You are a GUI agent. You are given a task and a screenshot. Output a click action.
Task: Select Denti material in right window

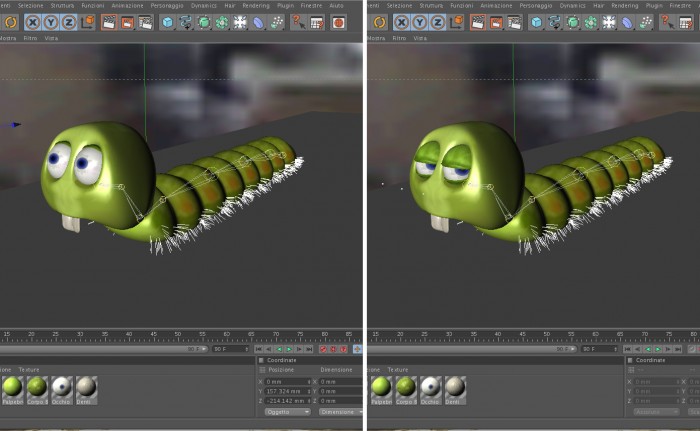click(x=455, y=390)
